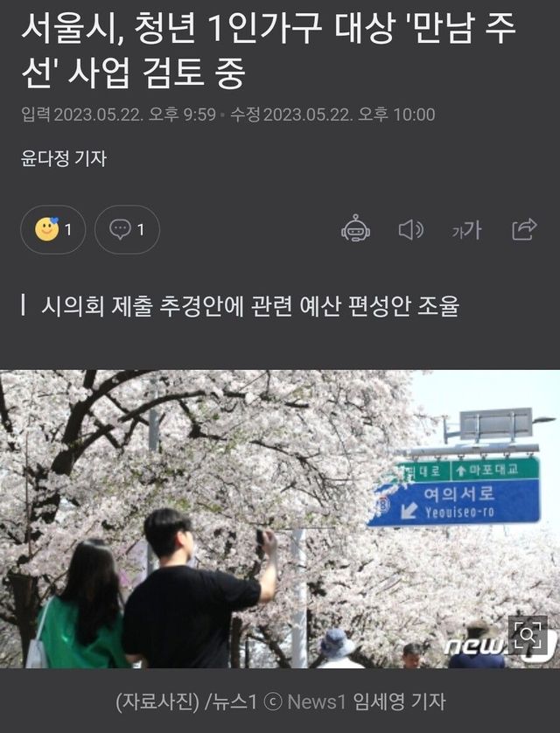
Task: Open reporter 윤다정 기자 profile
Action: click(64, 158)
